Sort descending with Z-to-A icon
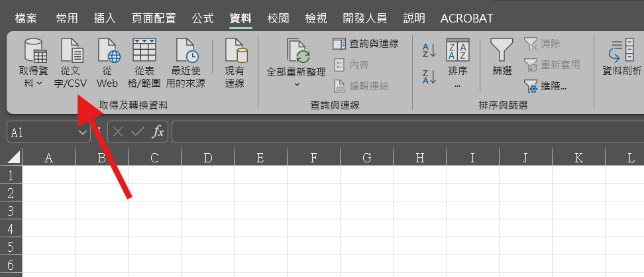 429,76
